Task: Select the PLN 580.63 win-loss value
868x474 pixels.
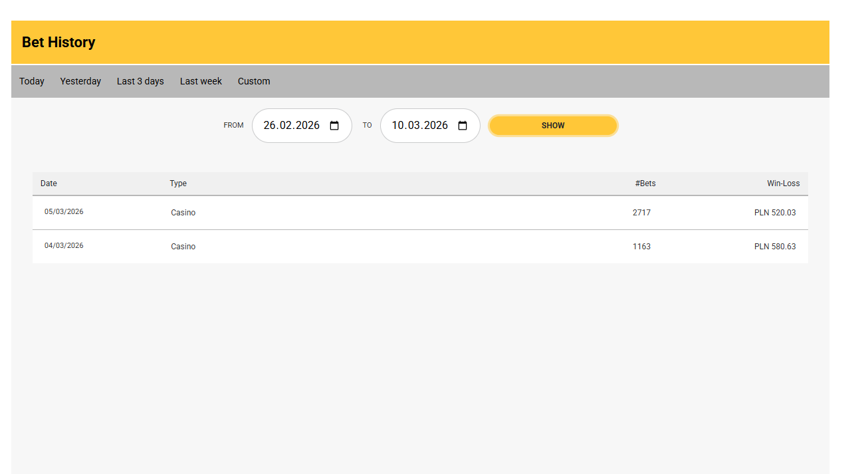Action: [774, 247]
